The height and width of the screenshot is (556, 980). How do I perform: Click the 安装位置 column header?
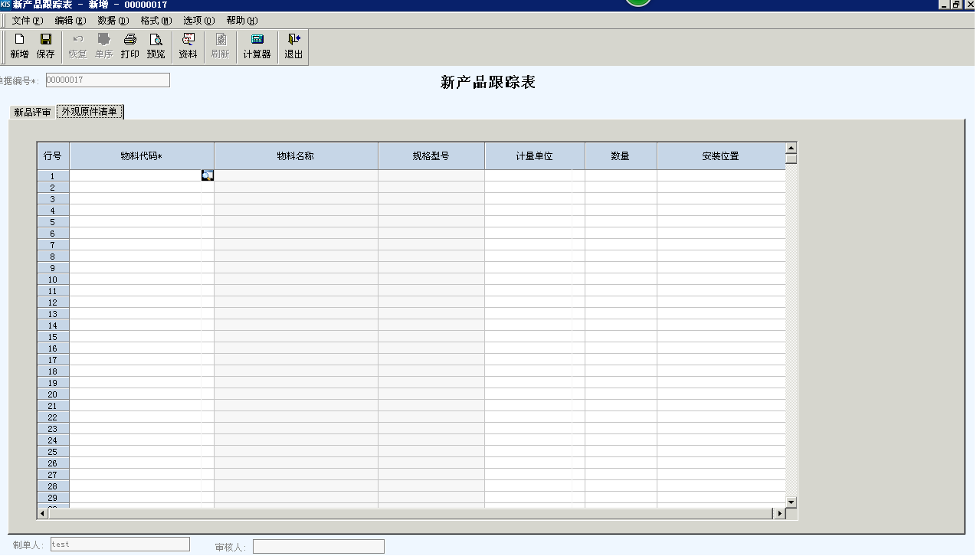[x=720, y=156]
